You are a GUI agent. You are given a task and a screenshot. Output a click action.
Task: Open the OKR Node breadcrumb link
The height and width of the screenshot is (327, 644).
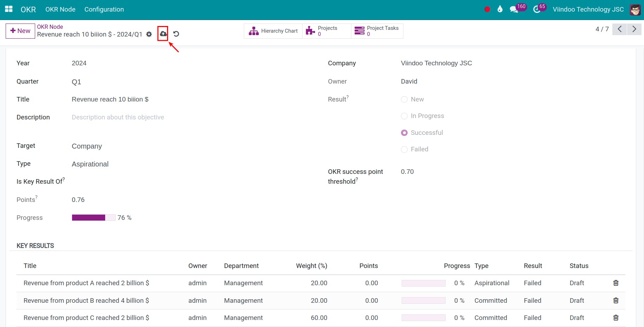(x=50, y=27)
